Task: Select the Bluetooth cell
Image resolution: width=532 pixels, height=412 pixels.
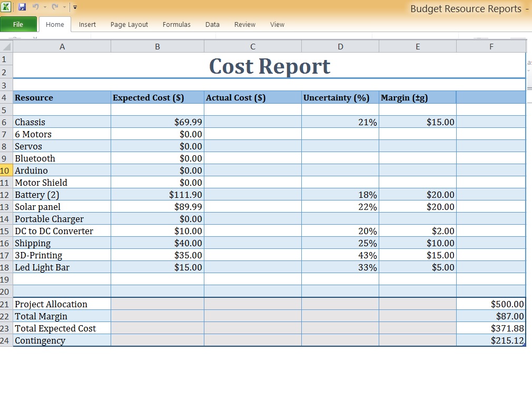Action: tap(62, 158)
